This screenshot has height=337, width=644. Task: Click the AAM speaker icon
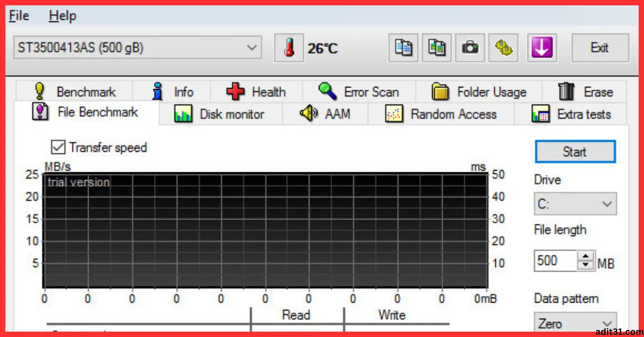pos(309,114)
